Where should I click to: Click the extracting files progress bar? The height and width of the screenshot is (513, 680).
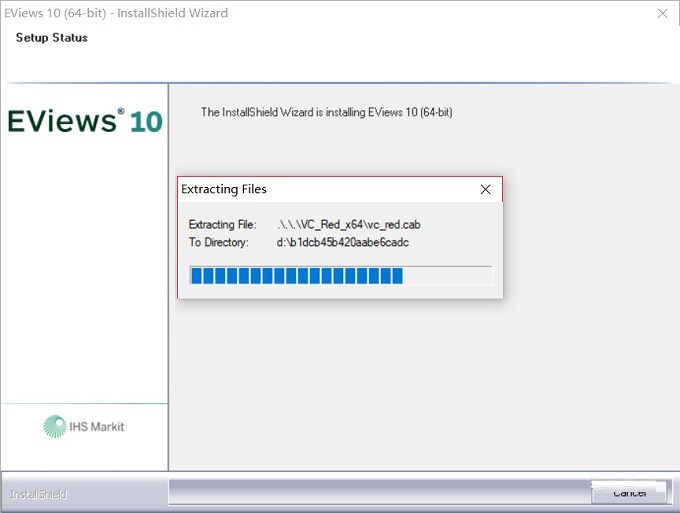coord(341,276)
